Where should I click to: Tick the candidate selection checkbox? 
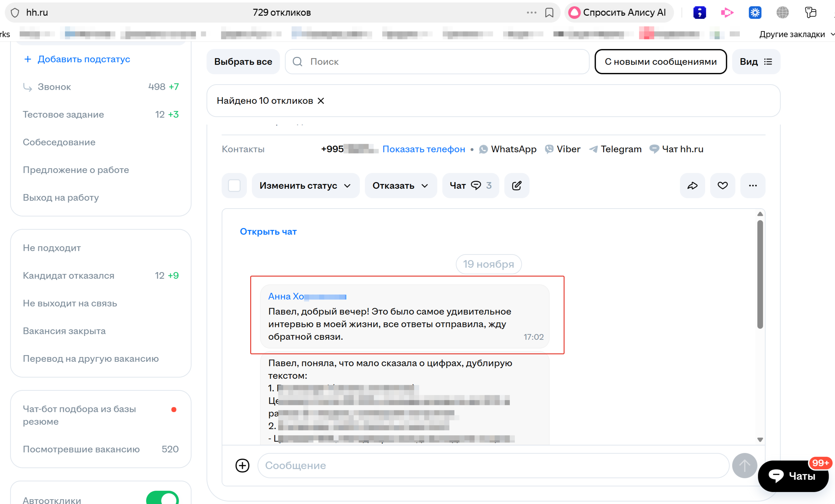234,186
